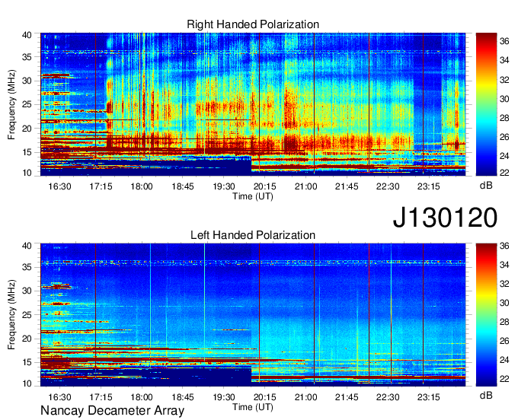The image size is (518, 420).
Task: Click 21:45 tick under Right Handed plot
Action: (347, 186)
